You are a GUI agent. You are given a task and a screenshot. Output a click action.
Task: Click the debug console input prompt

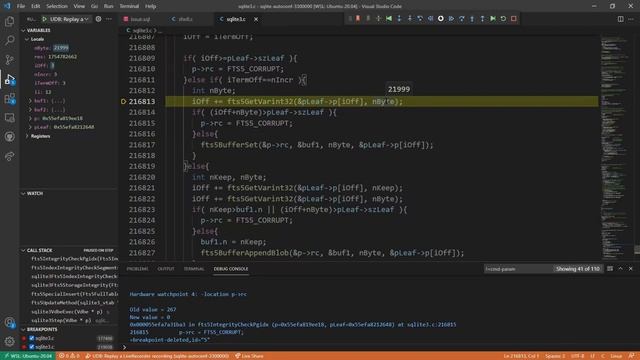(x=380, y=347)
